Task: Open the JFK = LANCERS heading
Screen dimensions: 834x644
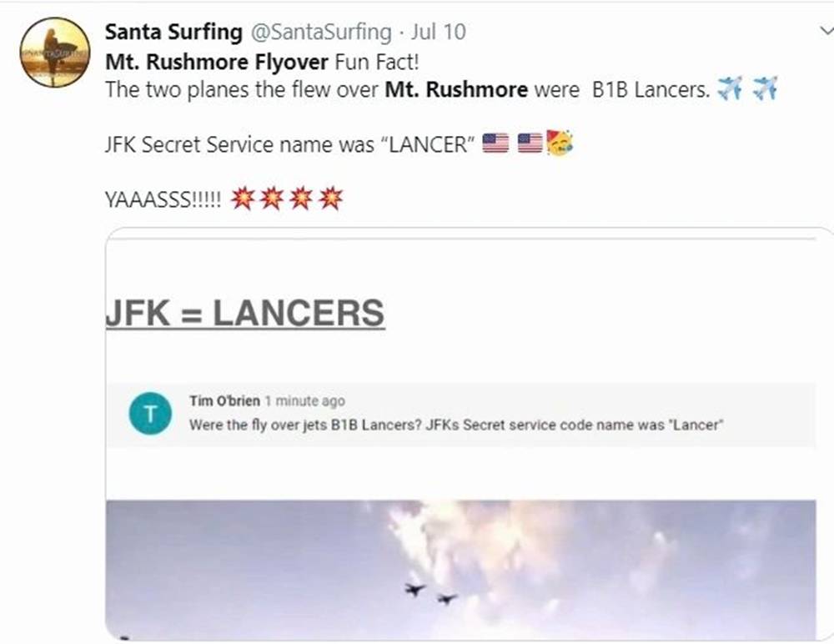Action: click(245, 314)
